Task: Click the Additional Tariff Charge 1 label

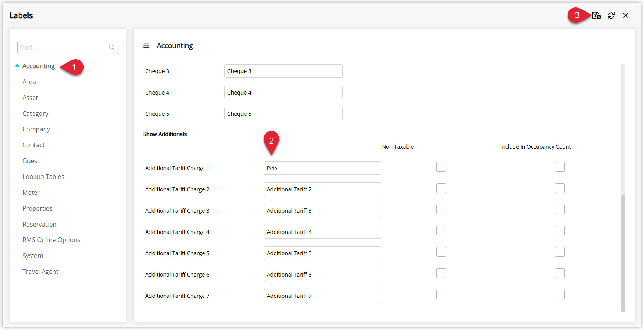Action: 177,168
